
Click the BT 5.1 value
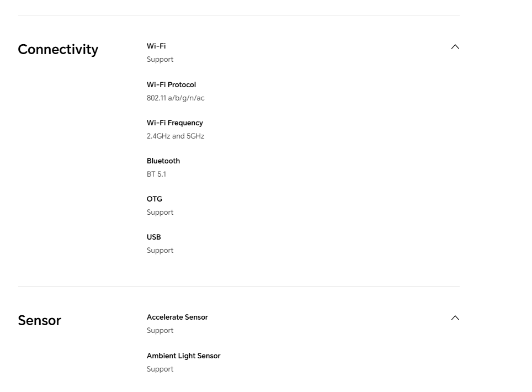point(156,174)
